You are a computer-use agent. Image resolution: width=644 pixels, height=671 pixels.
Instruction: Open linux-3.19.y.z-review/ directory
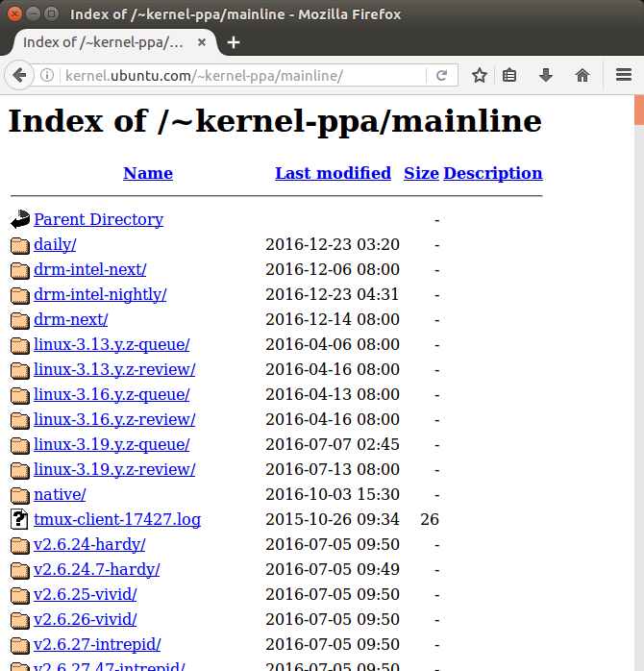coord(114,470)
